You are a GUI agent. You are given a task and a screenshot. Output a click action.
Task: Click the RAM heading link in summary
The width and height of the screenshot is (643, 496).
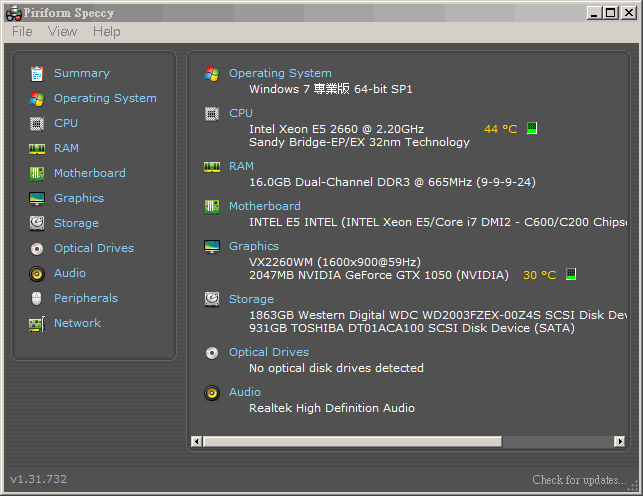[x=241, y=166]
